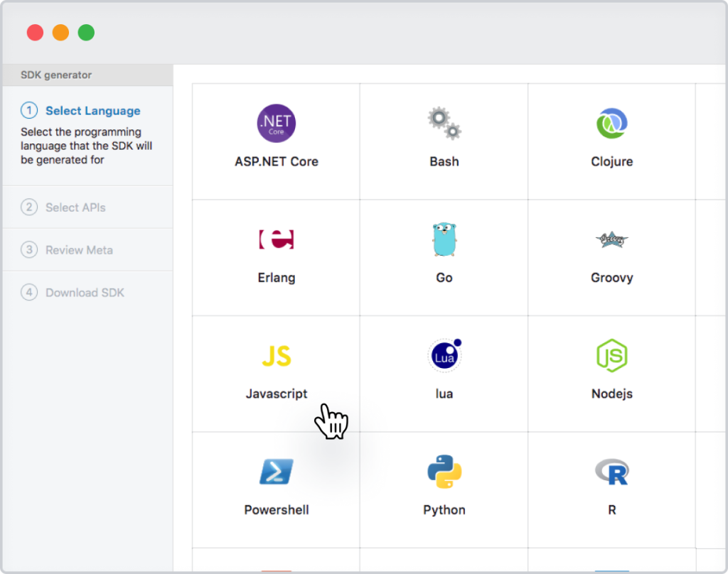This screenshot has height=574, width=728.
Task: Open the Select Language step
Action: click(93, 111)
